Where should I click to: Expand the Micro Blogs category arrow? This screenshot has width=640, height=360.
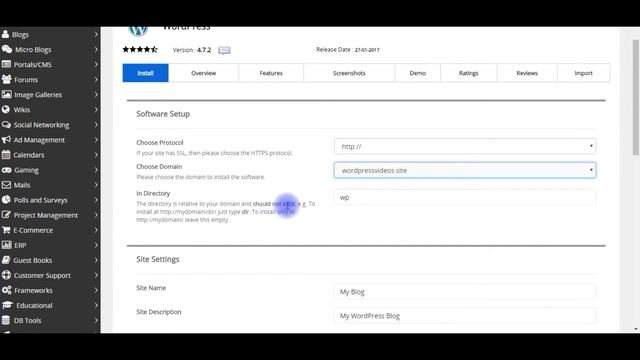click(96, 49)
